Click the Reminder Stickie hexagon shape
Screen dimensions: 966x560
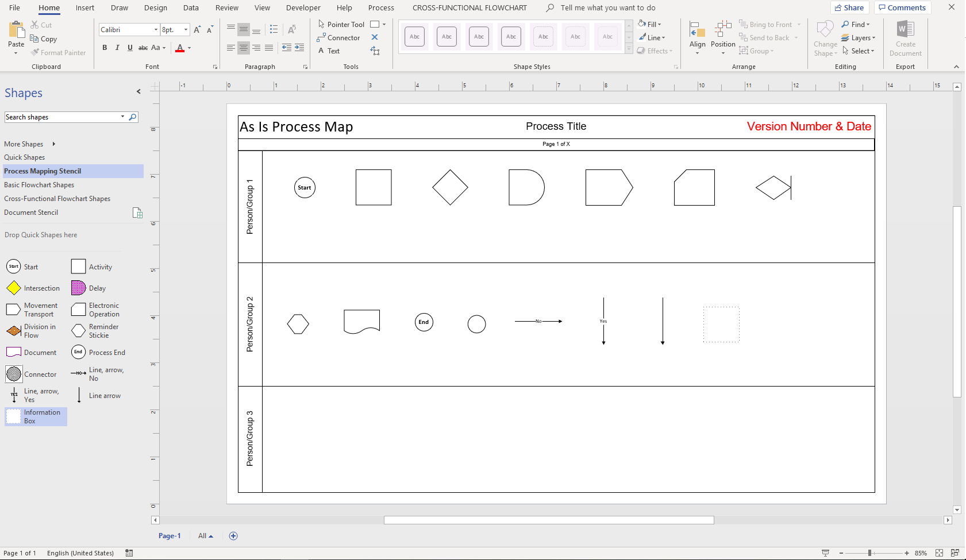79,331
